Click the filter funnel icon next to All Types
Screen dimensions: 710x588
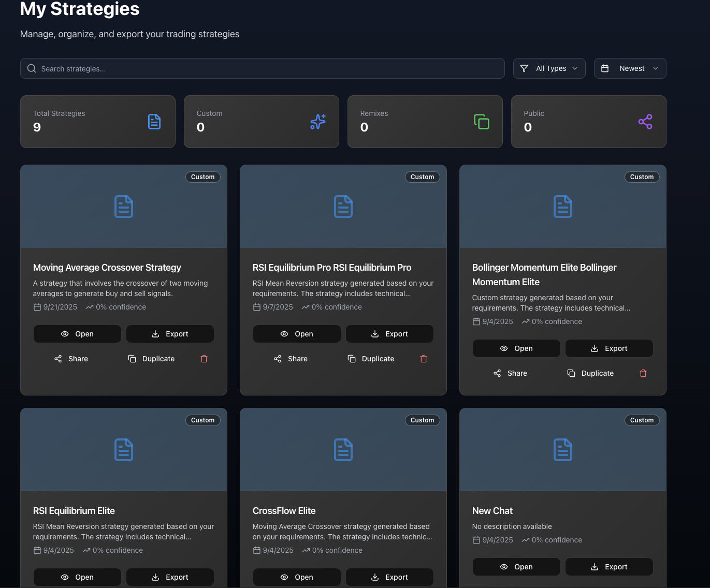(525, 68)
